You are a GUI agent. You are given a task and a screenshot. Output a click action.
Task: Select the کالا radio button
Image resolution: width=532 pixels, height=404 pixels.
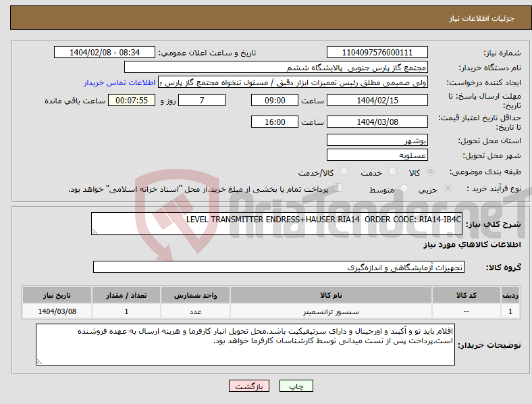click(x=430, y=172)
